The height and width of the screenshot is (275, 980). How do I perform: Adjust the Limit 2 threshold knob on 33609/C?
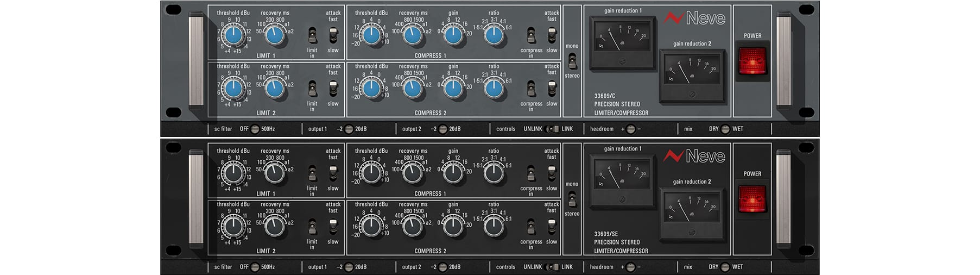(233, 89)
